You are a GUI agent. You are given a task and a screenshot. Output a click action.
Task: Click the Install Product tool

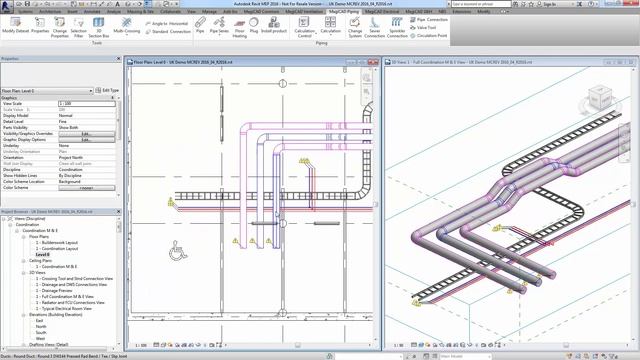tap(274, 25)
